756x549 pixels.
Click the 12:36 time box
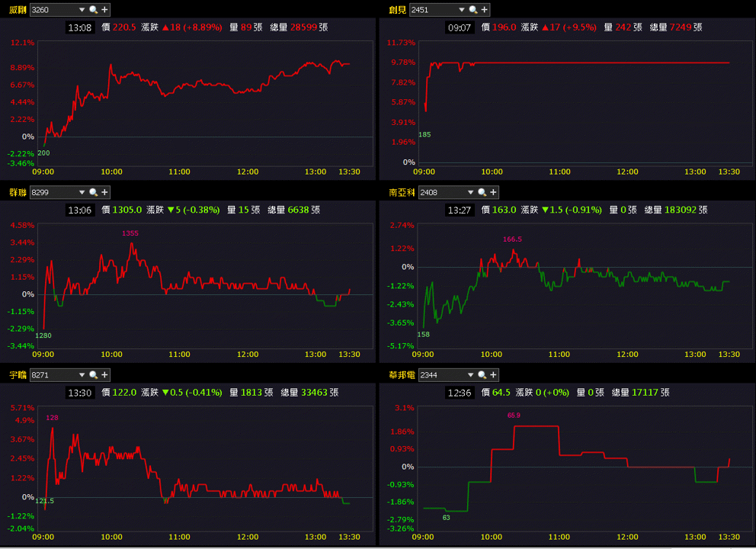[x=460, y=393]
